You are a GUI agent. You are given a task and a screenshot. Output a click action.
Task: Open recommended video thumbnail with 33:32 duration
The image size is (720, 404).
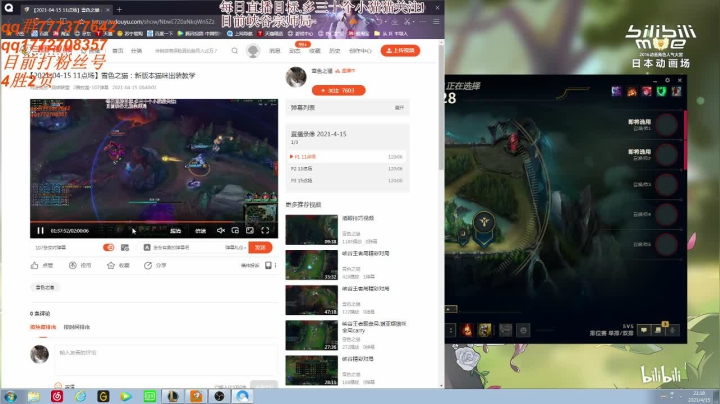tap(311, 265)
